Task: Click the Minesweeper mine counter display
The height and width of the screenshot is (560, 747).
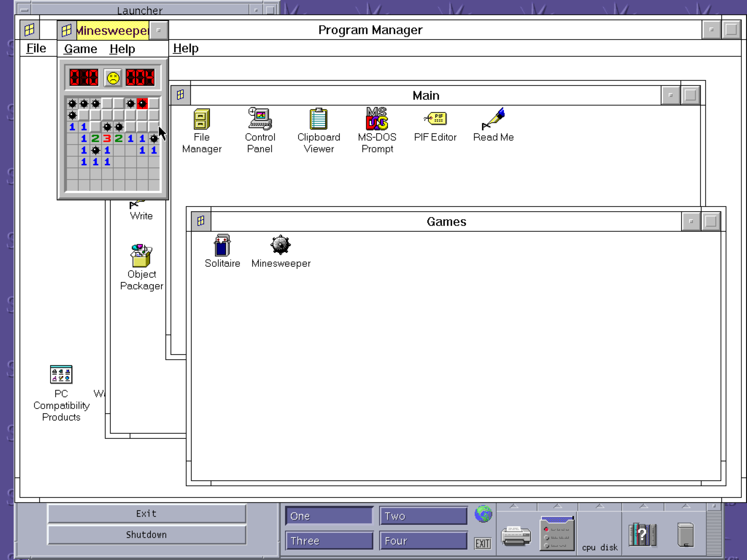Action: pos(84,78)
